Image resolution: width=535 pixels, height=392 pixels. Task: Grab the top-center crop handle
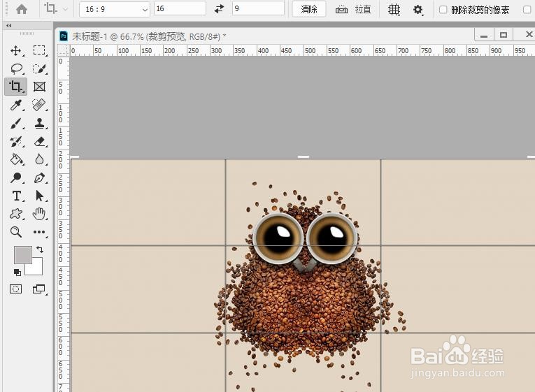(304, 157)
